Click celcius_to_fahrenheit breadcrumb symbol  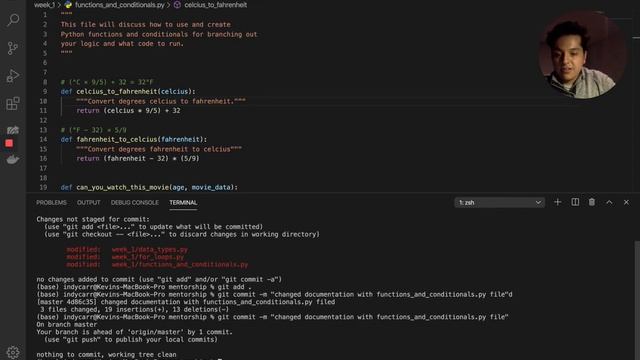(216, 5)
